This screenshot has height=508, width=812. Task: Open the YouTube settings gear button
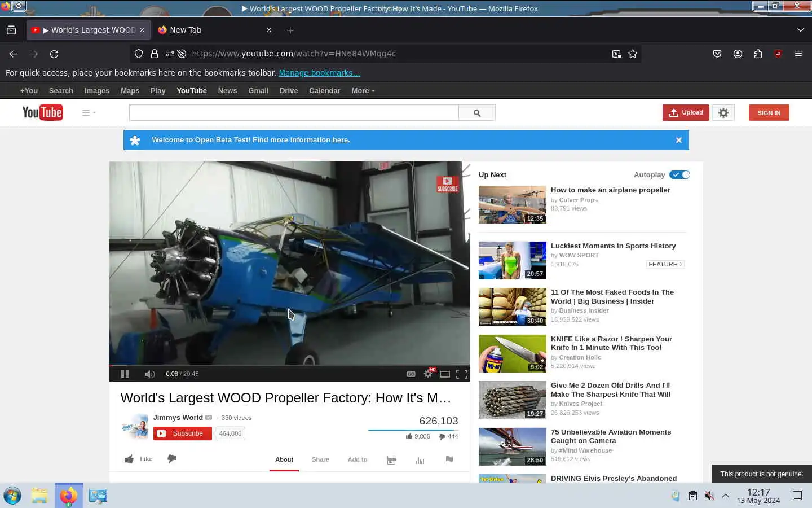(x=723, y=113)
